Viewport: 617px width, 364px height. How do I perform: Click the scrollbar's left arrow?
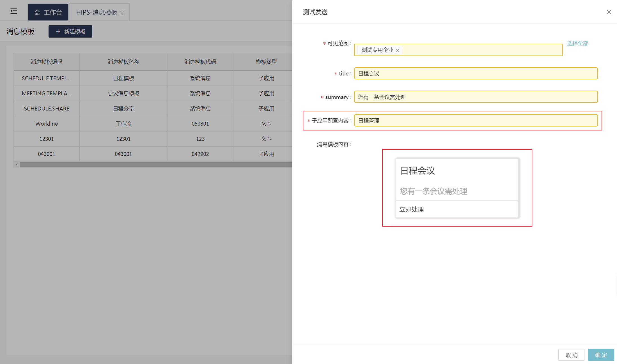click(17, 165)
